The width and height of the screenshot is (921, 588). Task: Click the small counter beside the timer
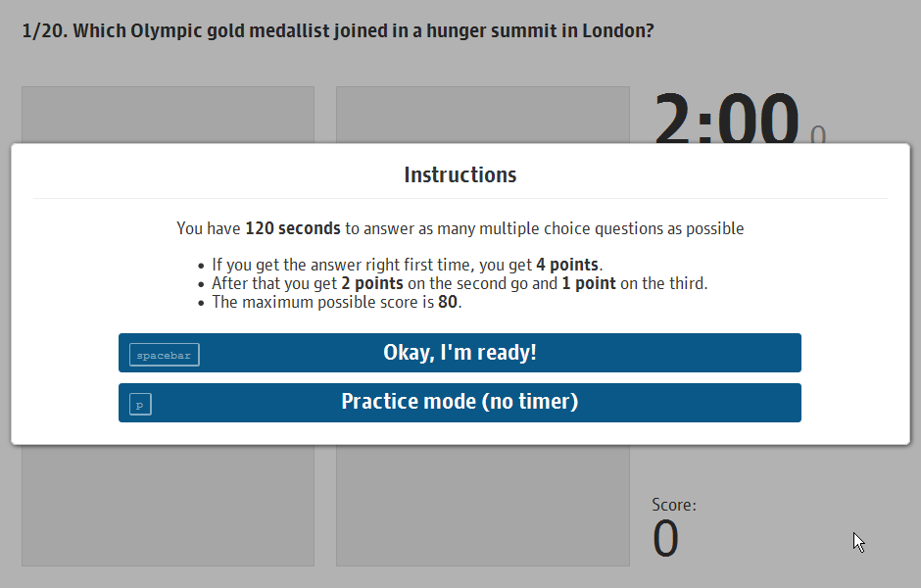pos(818,136)
